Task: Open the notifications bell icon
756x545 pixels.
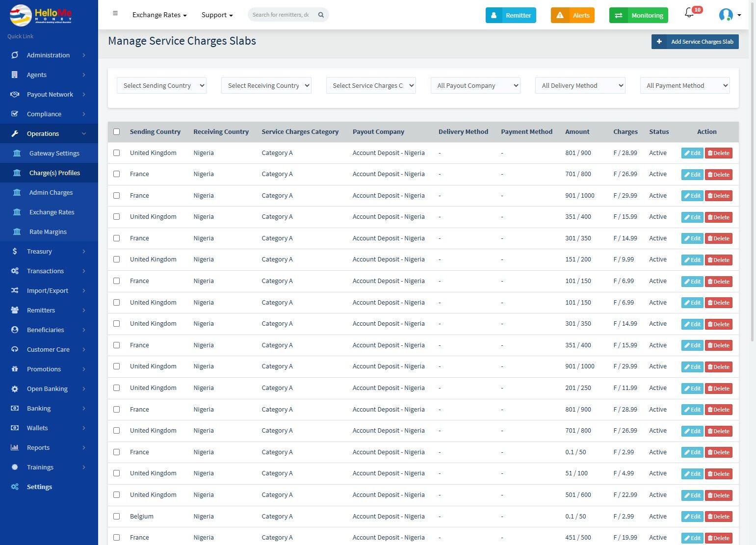Action: pyautogui.click(x=689, y=13)
